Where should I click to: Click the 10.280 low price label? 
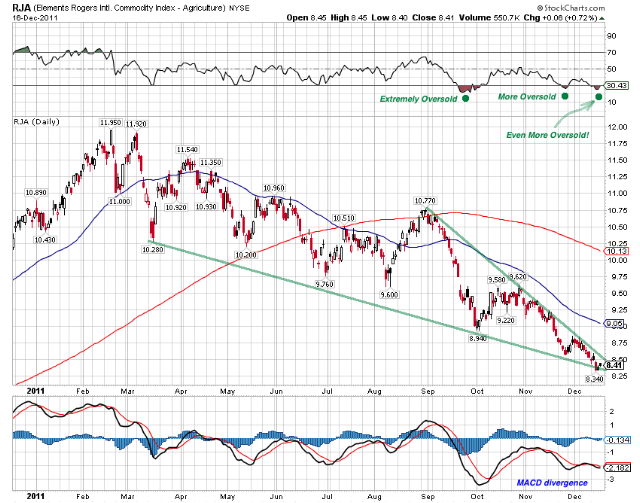point(153,249)
